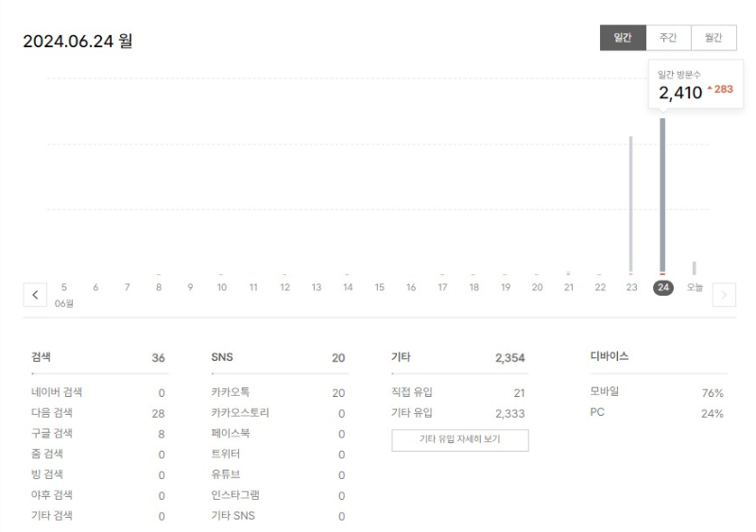Click the 283 increase indicator

(720, 89)
